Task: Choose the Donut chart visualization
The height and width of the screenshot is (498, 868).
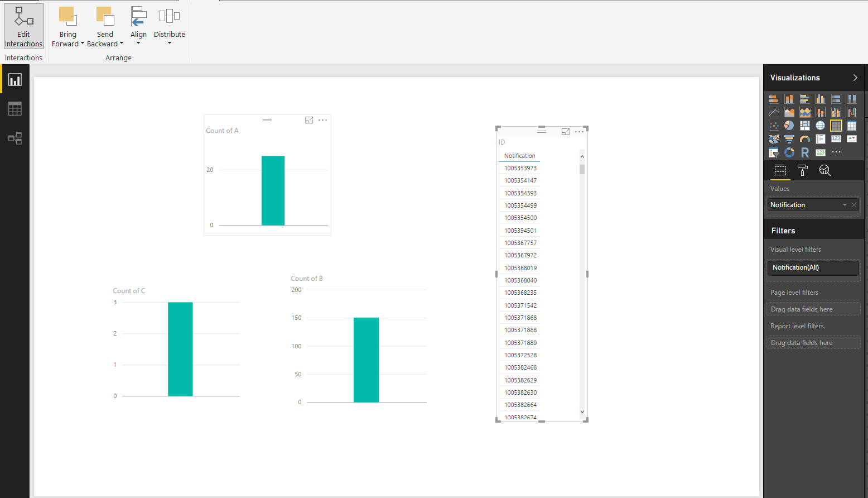Action: click(789, 152)
